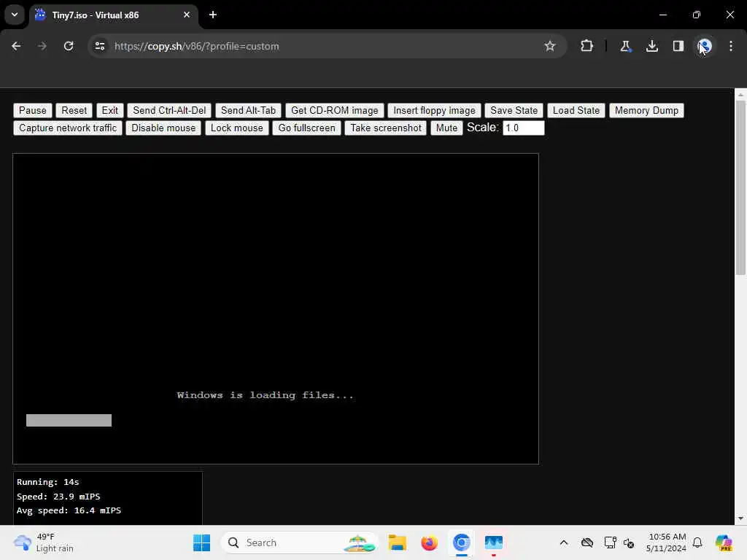Send Ctrl-Alt-Del to the virtual machine
Image resolution: width=747 pixels, height=560 pixels.
tap(169, 111)
